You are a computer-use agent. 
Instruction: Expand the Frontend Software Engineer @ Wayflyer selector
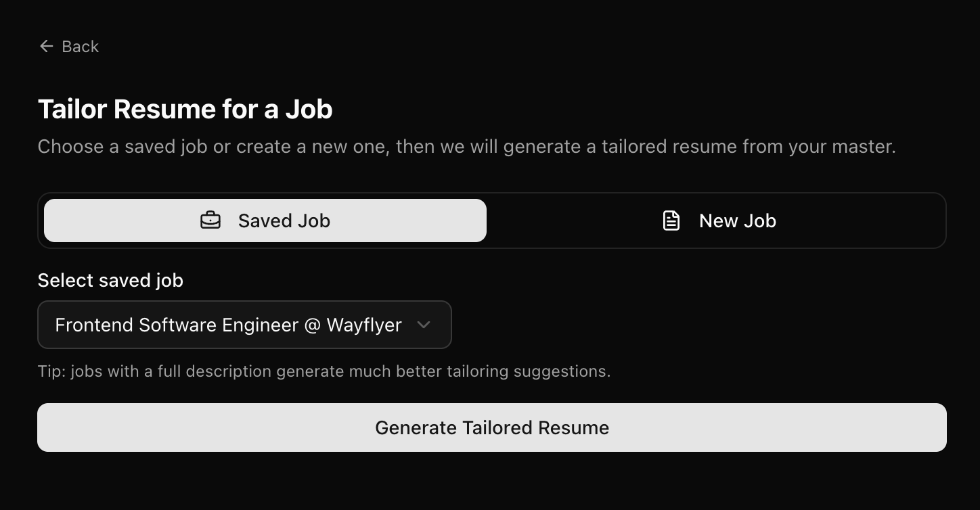[244, 325]
